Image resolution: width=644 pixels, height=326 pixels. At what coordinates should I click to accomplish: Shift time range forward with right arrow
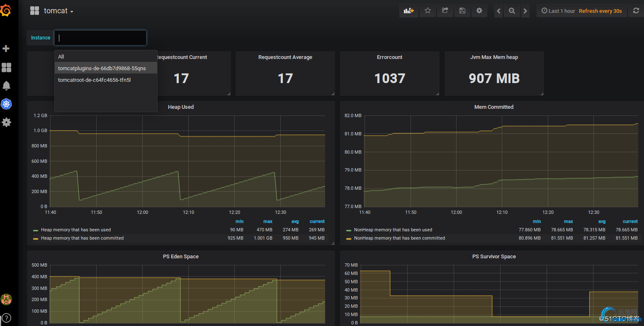point(525,11)
